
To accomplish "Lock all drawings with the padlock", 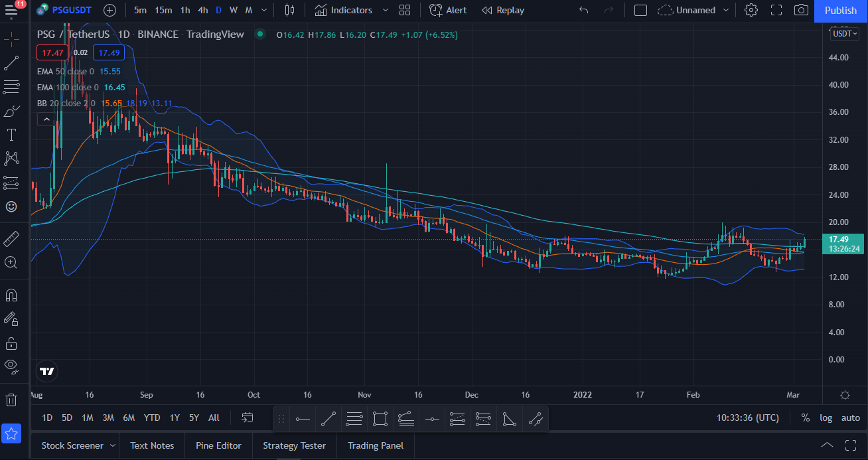I will point(11,343).
